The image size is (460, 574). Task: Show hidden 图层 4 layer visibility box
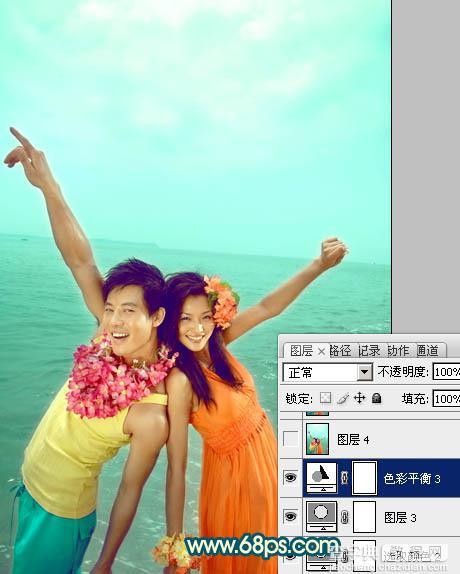pyautogui.click(x=291, y=439)
